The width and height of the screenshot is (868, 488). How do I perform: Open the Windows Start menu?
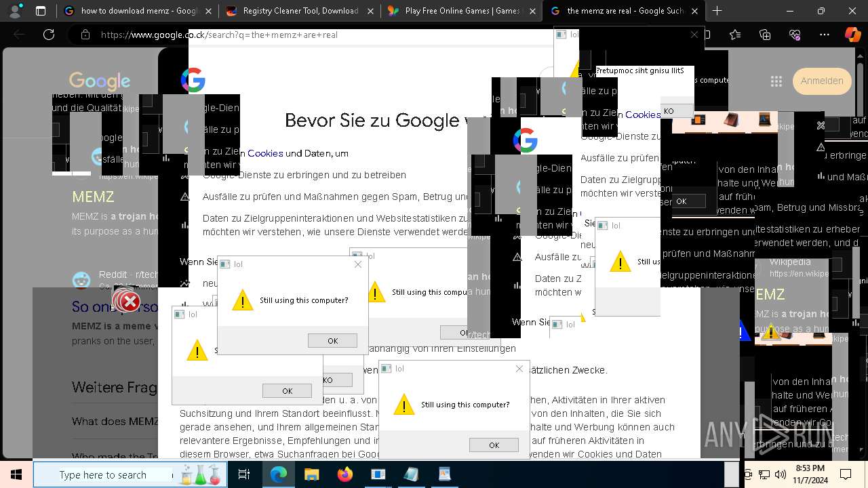click(16, 474)
